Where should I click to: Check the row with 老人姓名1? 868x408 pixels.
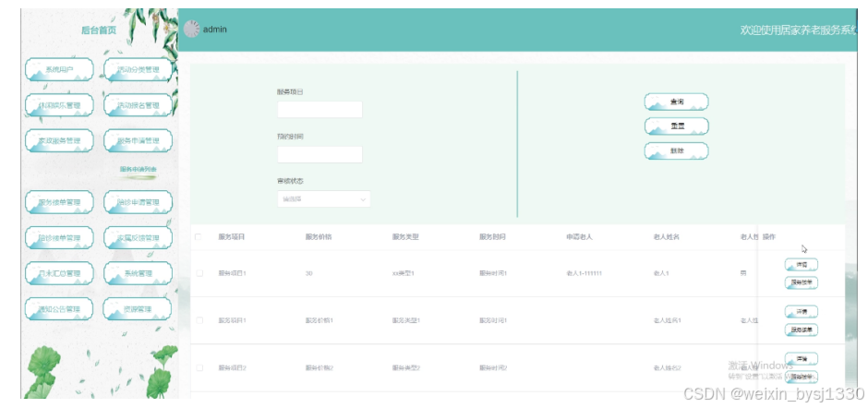tap(199, 320)
